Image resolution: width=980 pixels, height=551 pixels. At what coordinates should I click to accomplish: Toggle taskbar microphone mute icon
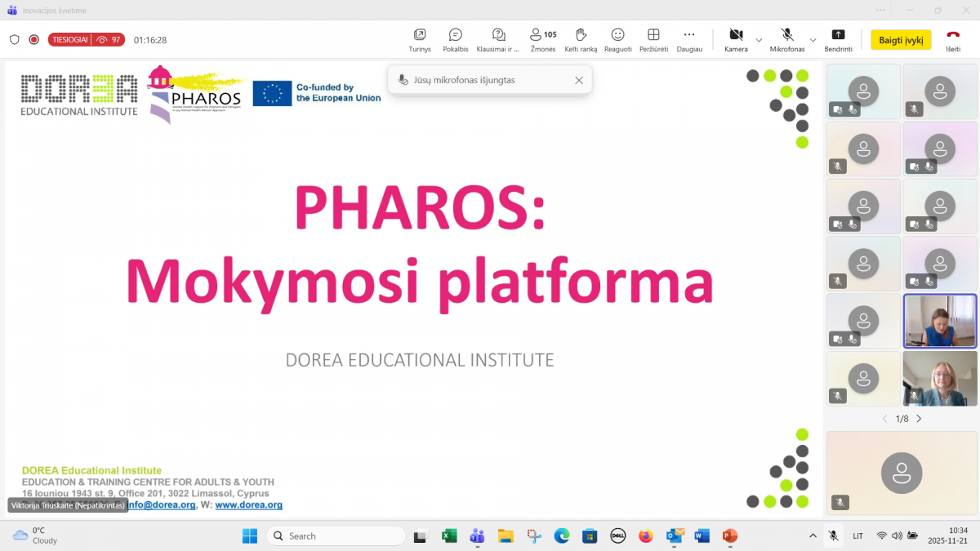click(833, 536)
